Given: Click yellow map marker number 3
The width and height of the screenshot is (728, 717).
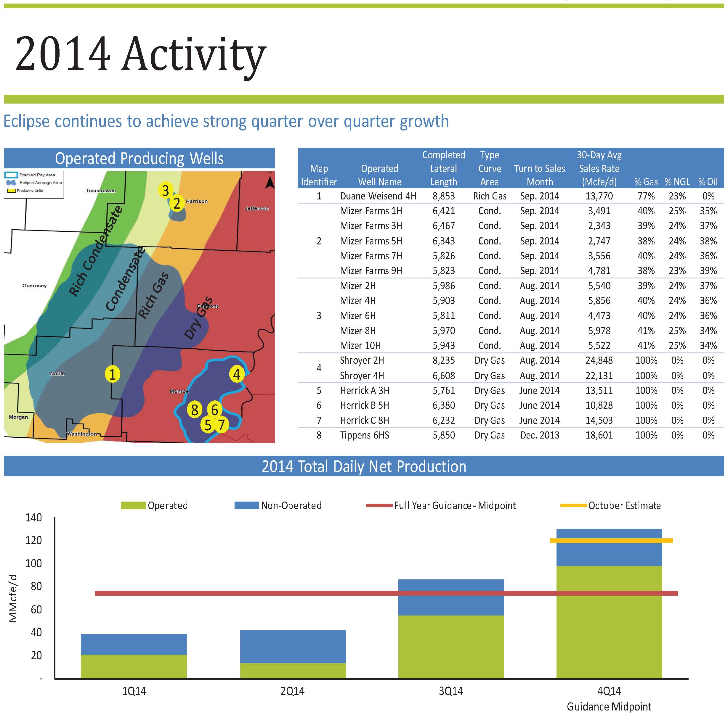Looking at the screenshot, I should coord(166,190).
